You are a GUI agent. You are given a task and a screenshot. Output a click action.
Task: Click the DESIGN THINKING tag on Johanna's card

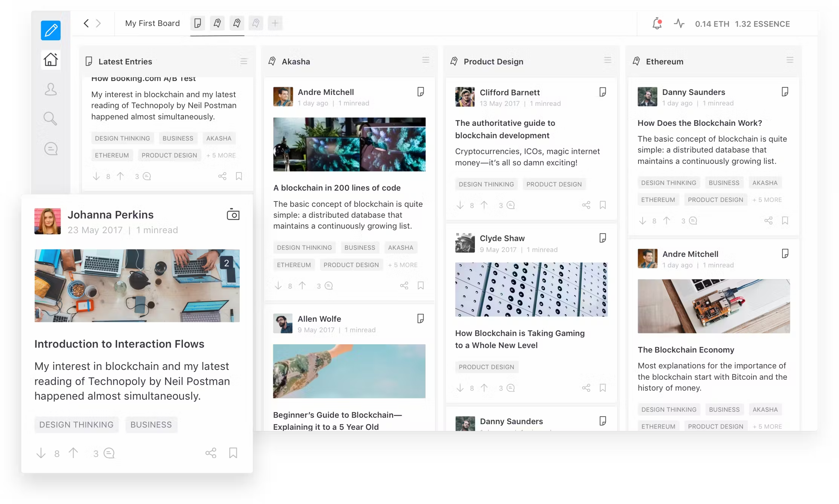[77, 425]
